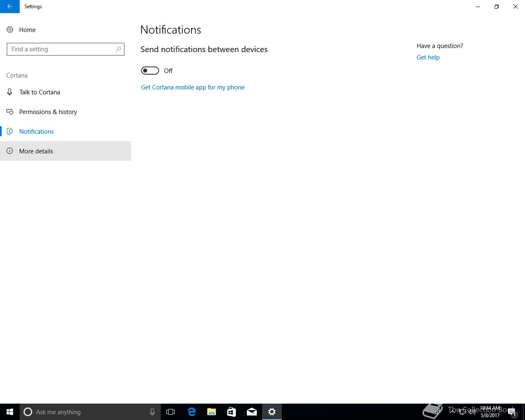
Task: Open File Explorer from the taskbar
Action: point(212,412)
